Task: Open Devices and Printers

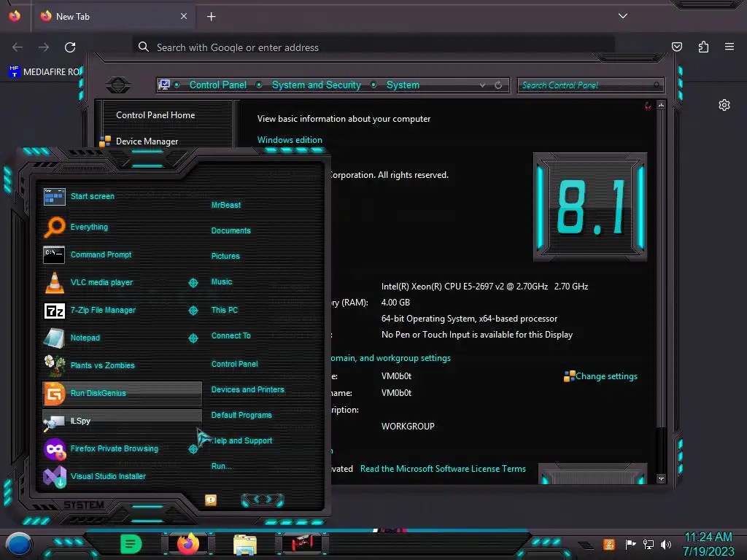Action: pos(247,389)
